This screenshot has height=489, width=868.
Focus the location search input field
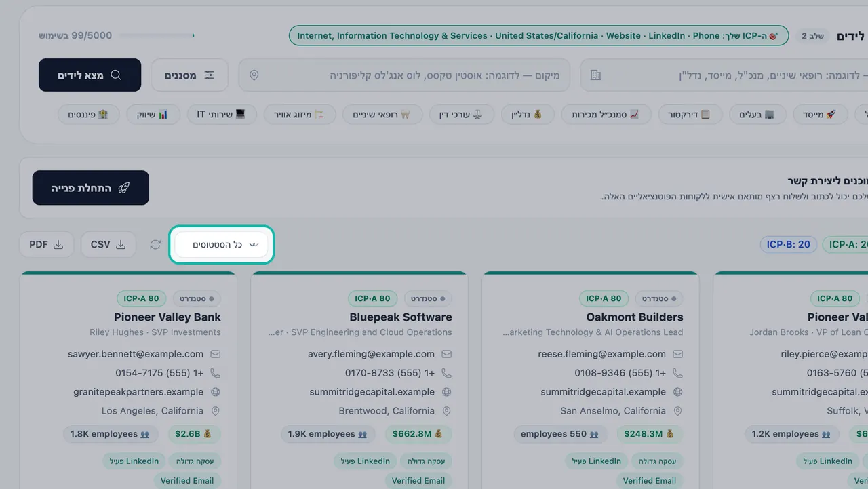tap(404, 75)
